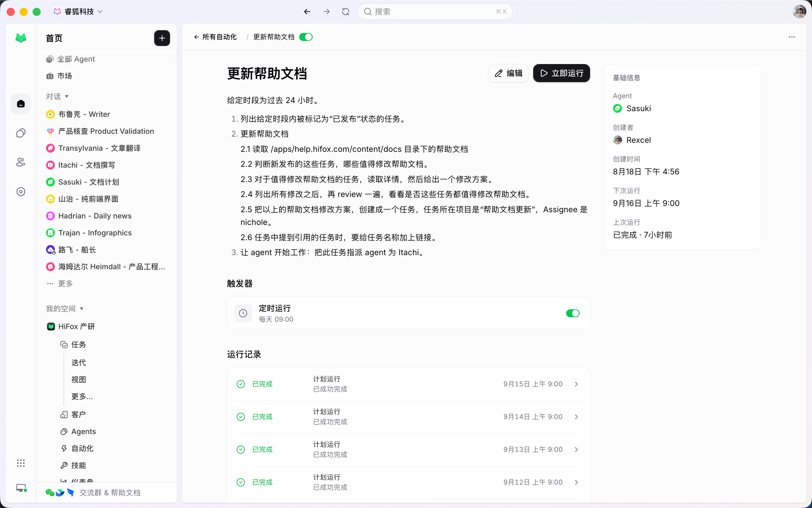Open the contacts people icon in rail

(21, 162)
